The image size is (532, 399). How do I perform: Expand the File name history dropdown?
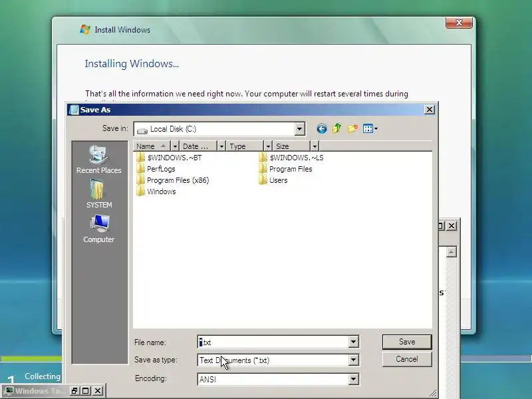pos(353,342)
